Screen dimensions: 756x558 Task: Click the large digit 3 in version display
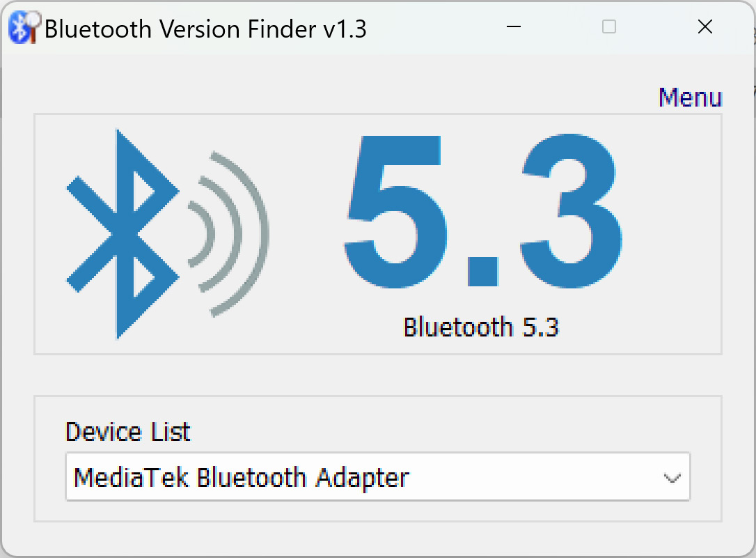[x=571, y=211]
